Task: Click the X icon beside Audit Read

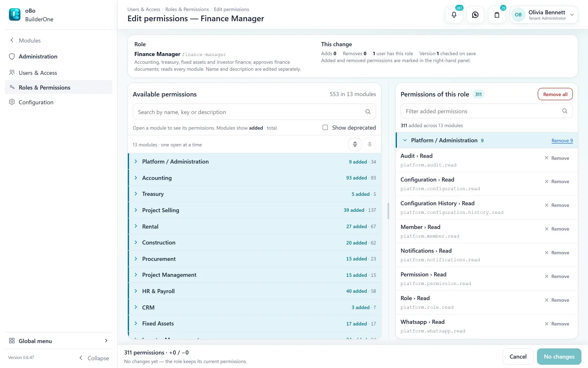Action: point(547,158)
